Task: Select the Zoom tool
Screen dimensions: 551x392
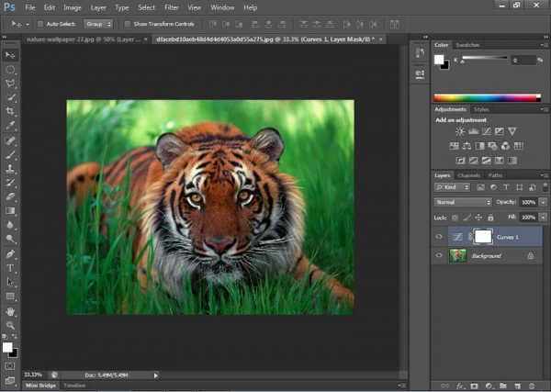Action: pos(11,325)
